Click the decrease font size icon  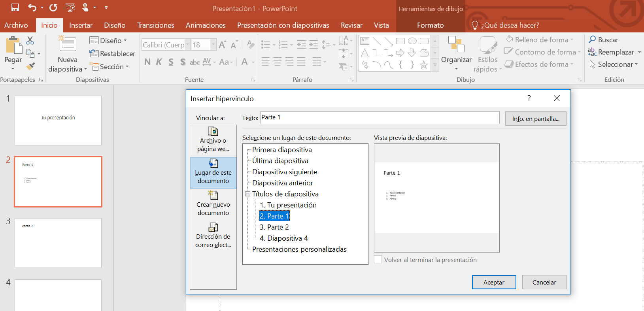coord(234,45)
